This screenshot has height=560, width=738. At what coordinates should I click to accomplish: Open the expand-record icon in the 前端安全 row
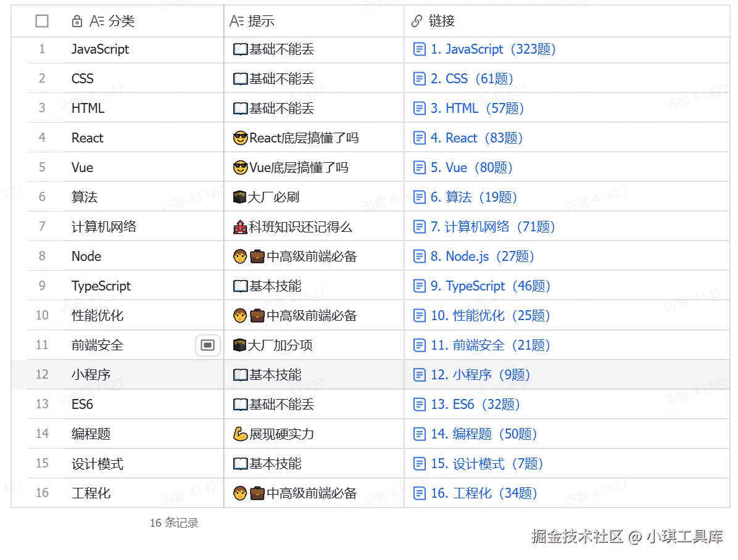tap(207, 345)
